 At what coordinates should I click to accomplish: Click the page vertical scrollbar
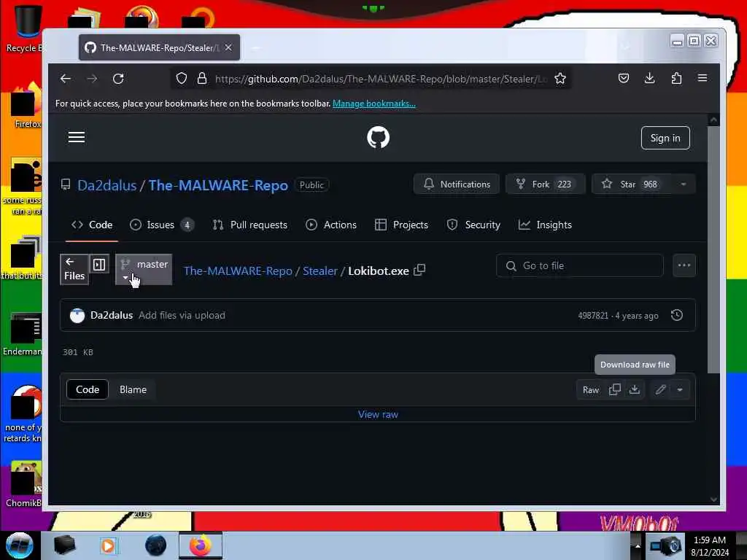713,248
